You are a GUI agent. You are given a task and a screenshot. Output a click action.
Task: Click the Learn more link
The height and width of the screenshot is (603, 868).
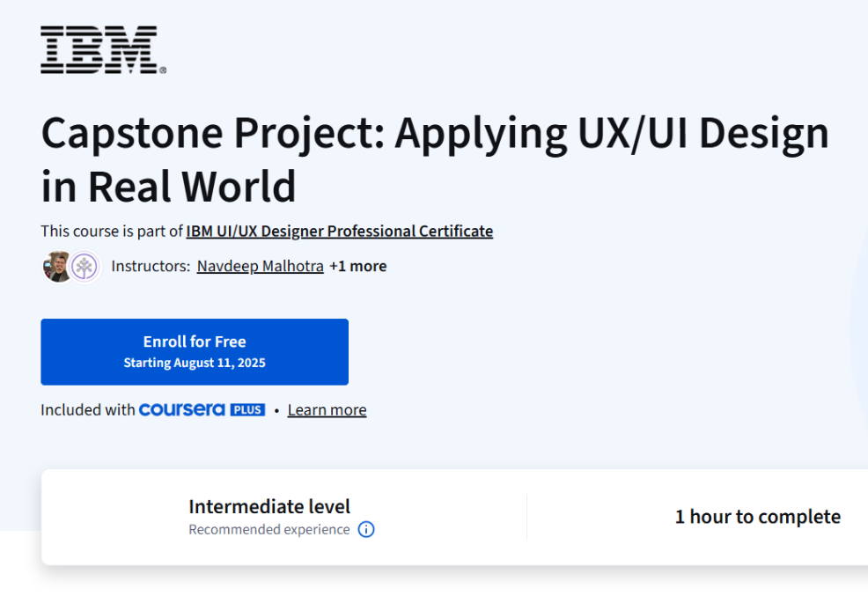pos(327,409)
